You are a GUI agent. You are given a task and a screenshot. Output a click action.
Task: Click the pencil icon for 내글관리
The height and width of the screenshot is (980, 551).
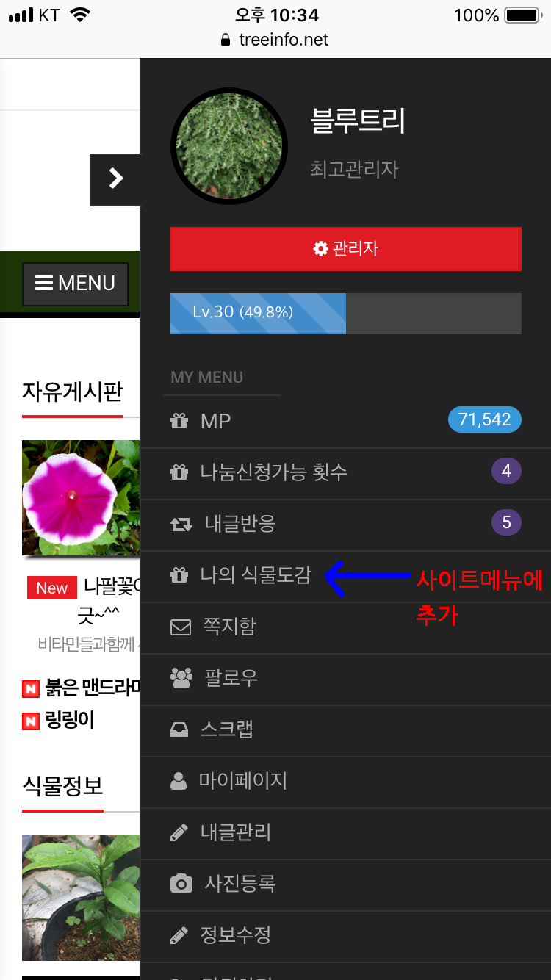(179, 832)
